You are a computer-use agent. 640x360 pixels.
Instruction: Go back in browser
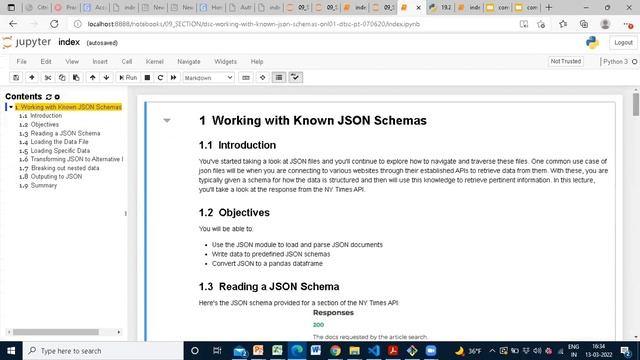(x=13, y=24)
